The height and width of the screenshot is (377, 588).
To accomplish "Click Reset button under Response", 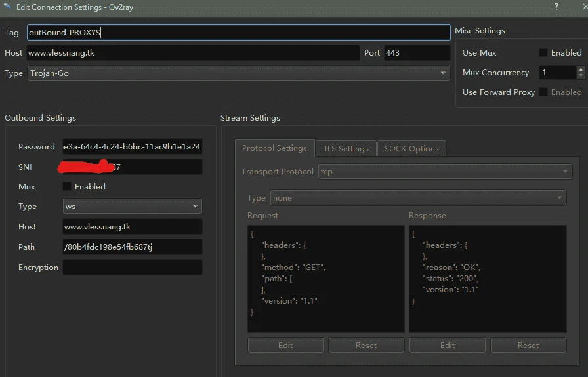I will click(528, 345).
